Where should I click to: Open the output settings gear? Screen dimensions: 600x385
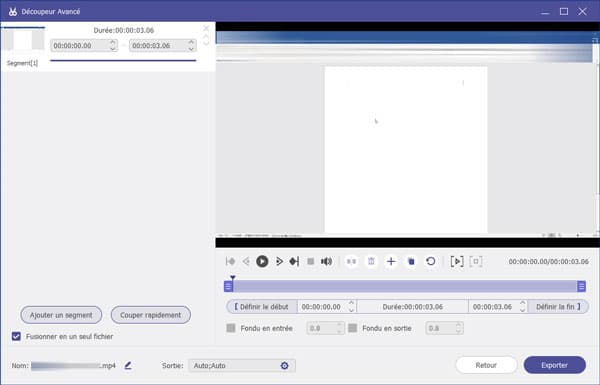(284, 365)
